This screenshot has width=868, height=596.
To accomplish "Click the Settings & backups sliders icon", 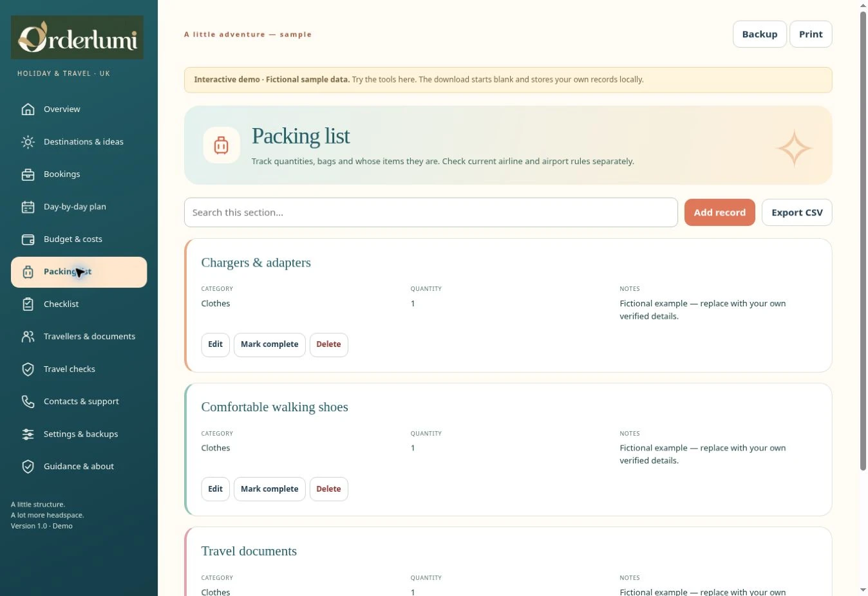I will click(x=28, y=434).
